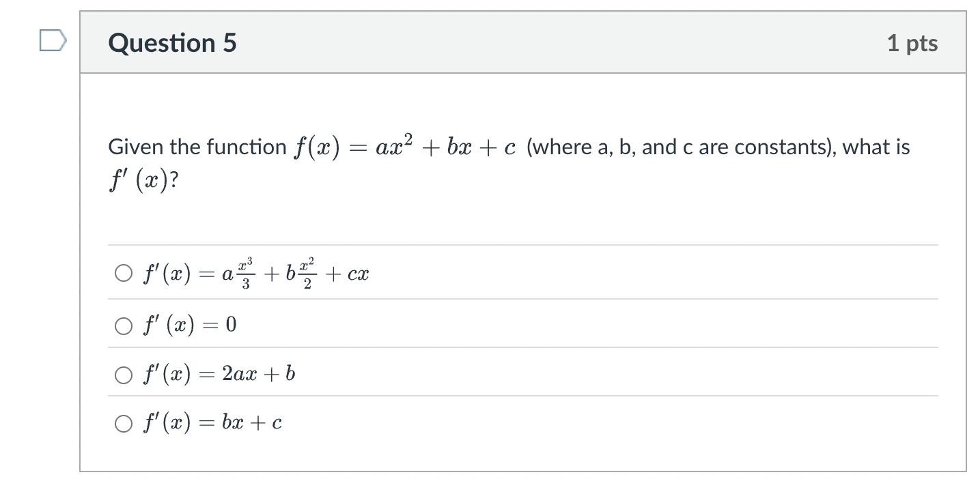Screen dimensions: 980x479
Task: Select the first answer with fractions x³/3
Action: (x=124, y=272)
